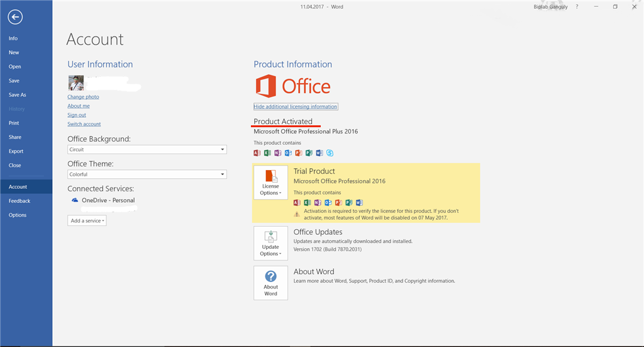The height and width of the screenshot is (347, 644).
Task: Go back using the circled arrow
Action: coord(15,17)
